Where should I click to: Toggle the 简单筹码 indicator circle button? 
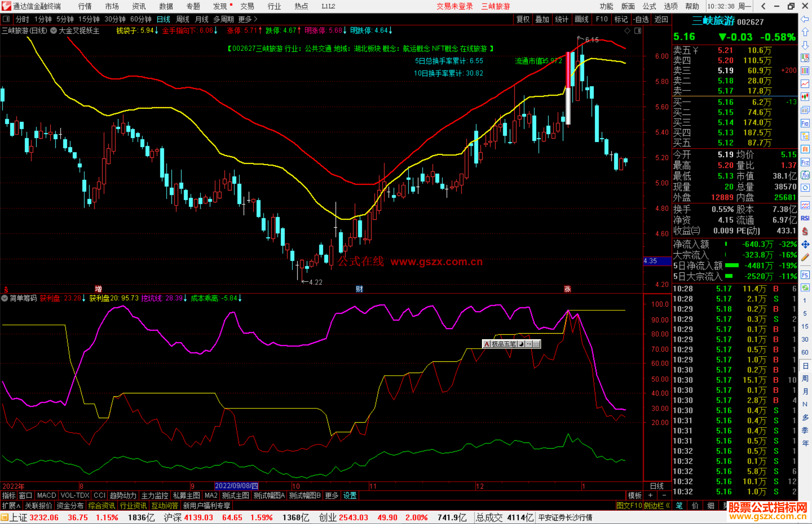[5, 298]
